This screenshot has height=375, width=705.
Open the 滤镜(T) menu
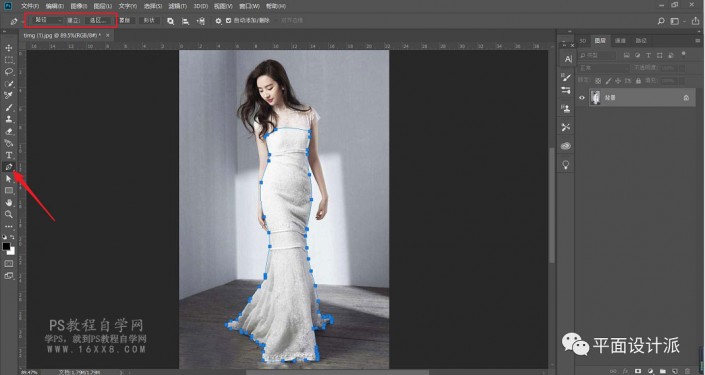pyautogui.click(x=177, y=6)
